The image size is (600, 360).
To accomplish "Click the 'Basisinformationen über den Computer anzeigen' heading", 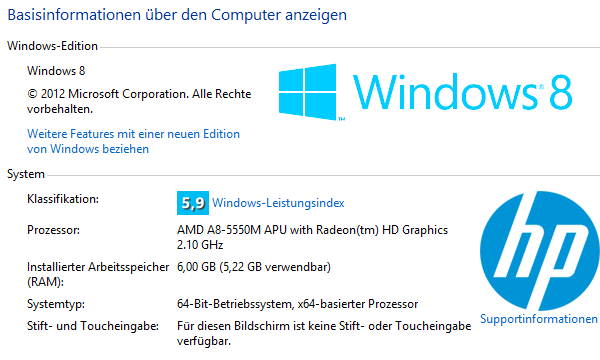I will click(177, 15).
